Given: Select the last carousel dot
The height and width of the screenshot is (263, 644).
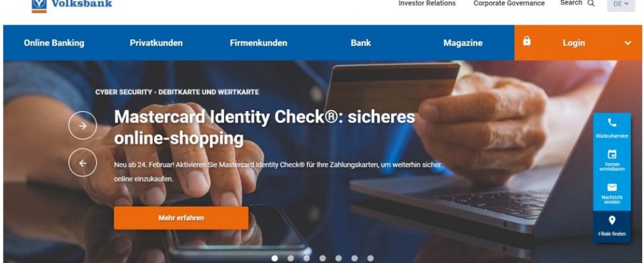Looking at the screenshot, I should (371, 258).
